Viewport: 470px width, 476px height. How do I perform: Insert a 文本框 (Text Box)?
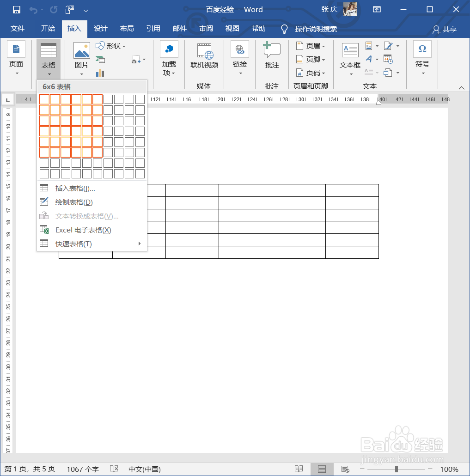(350, 59)
